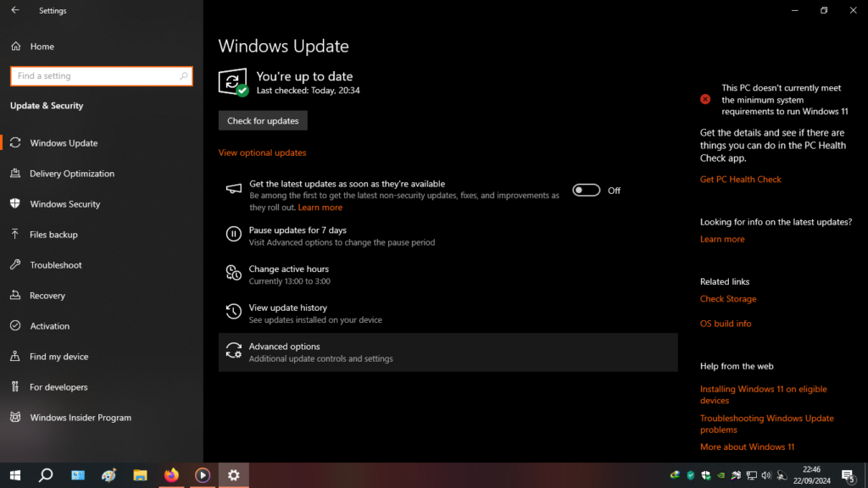Focus the Find a setting search box
The image size is (868, 488).
click(95, 76)
